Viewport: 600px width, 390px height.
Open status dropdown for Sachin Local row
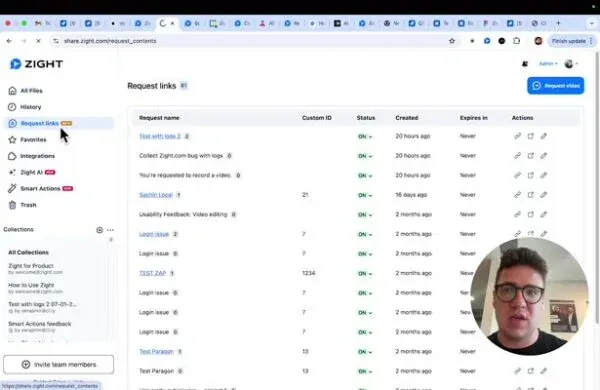pos(365,195)
